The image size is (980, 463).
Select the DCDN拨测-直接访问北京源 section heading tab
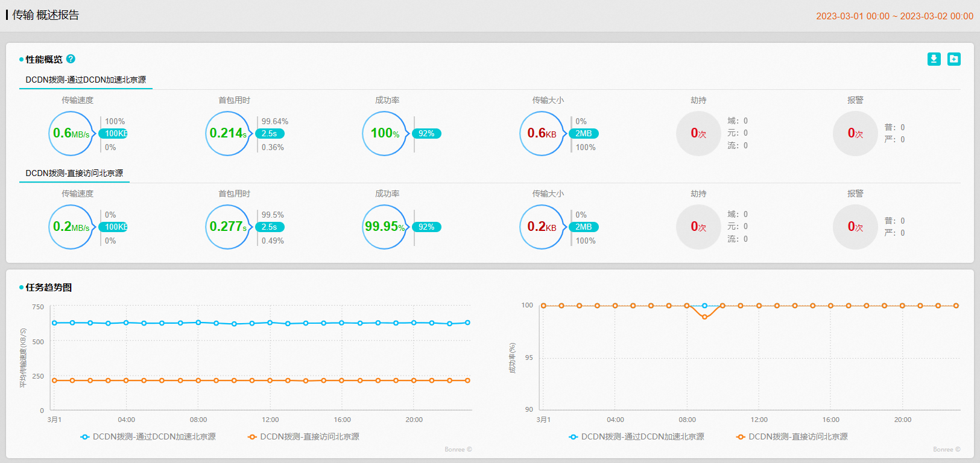click(x=74, y=173)
